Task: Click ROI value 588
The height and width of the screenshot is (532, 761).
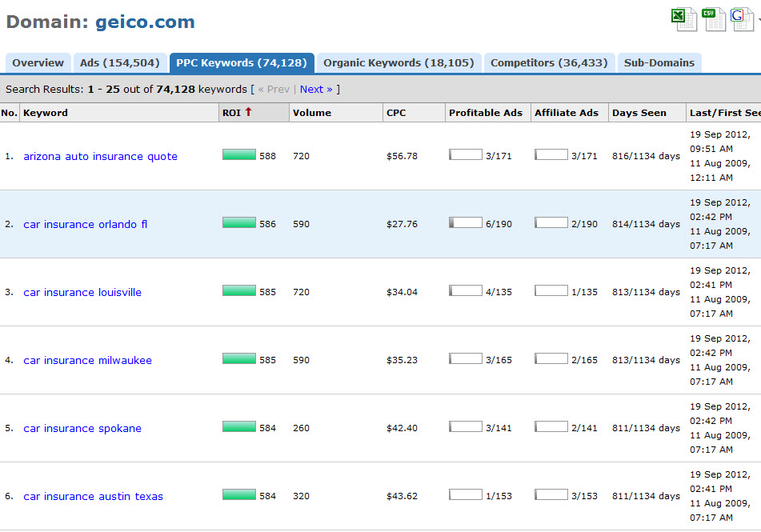Action: coord(267,156)
